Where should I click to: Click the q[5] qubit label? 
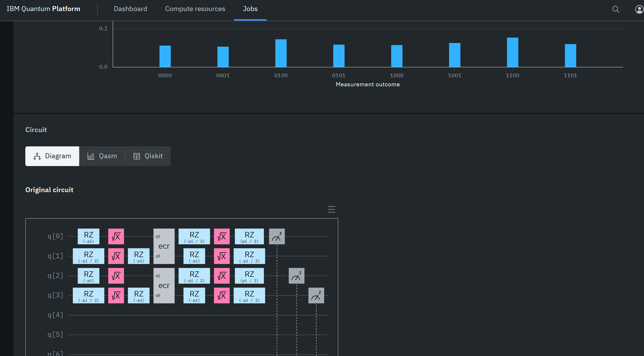55,335
